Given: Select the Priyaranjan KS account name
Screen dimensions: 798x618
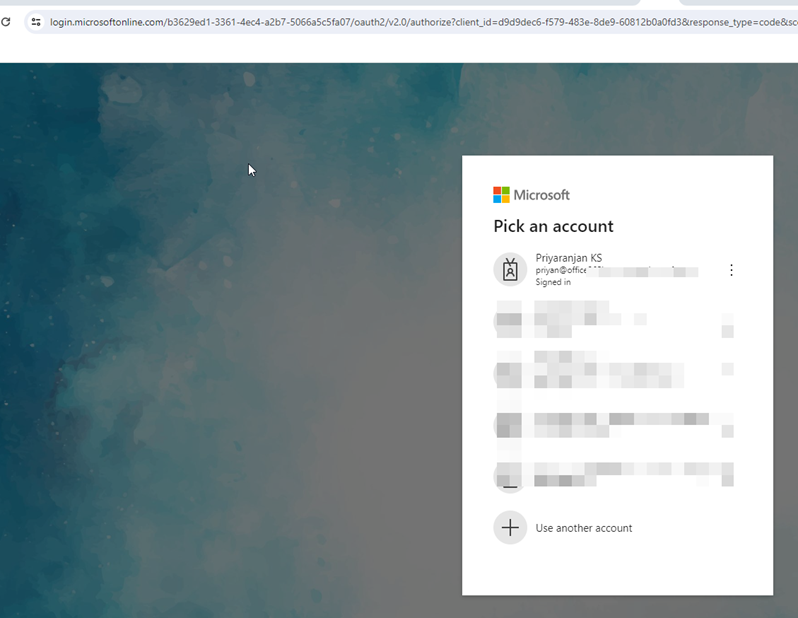Looking at the screenshot, I should pos(568,258).
